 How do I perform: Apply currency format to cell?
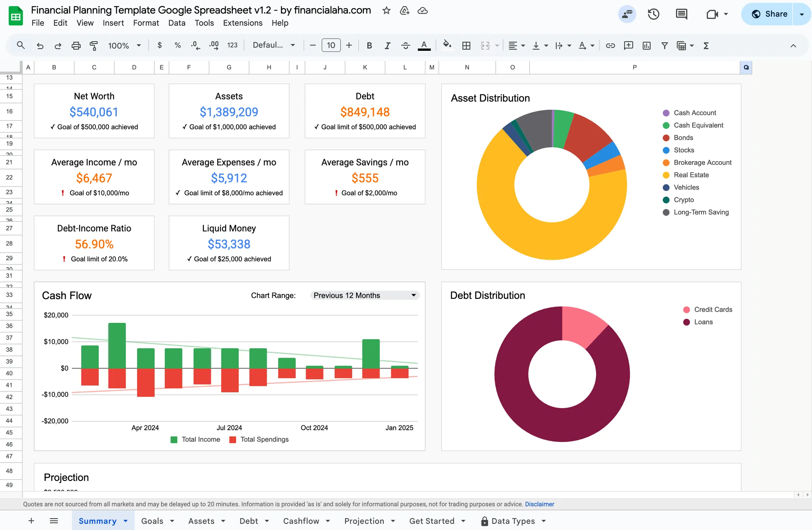click(x=160, y=45)
